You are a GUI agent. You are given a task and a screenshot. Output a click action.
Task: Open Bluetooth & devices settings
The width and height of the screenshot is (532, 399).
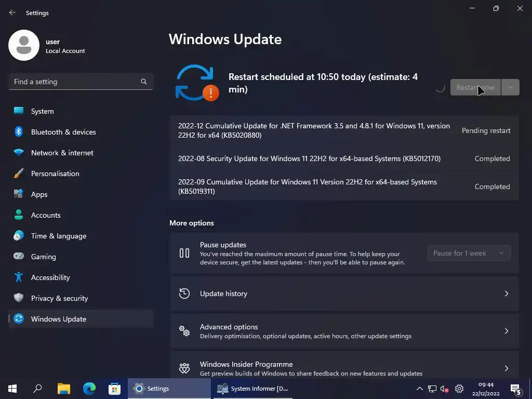click(81, 132)
